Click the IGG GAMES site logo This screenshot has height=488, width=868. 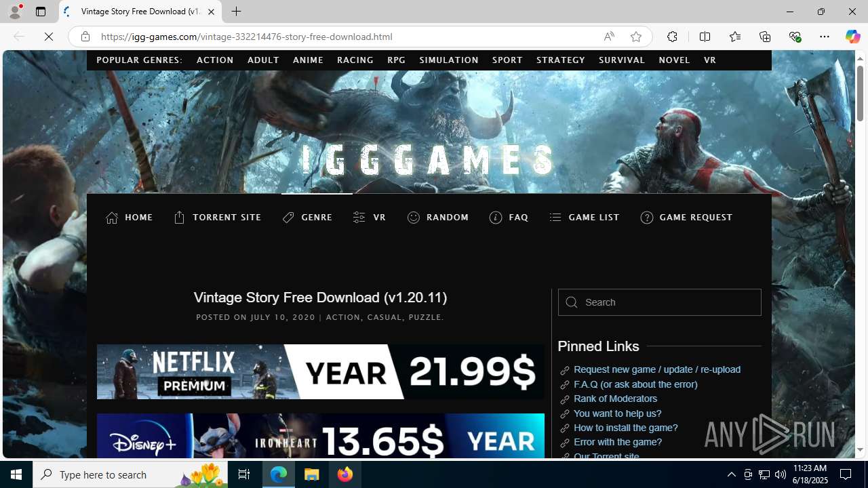pos(428,161)
